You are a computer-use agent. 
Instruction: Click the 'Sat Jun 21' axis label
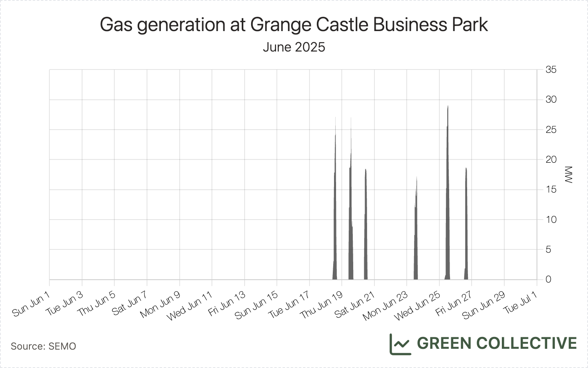point(355,304)
